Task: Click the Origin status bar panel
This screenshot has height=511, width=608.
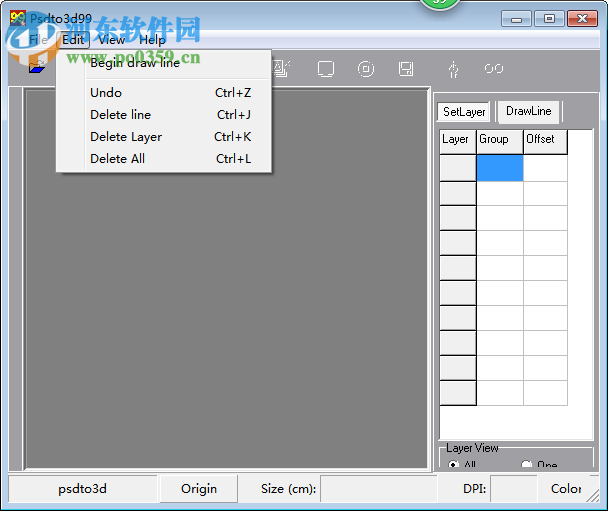Action: pyautogui.click(x=199, y=489)
